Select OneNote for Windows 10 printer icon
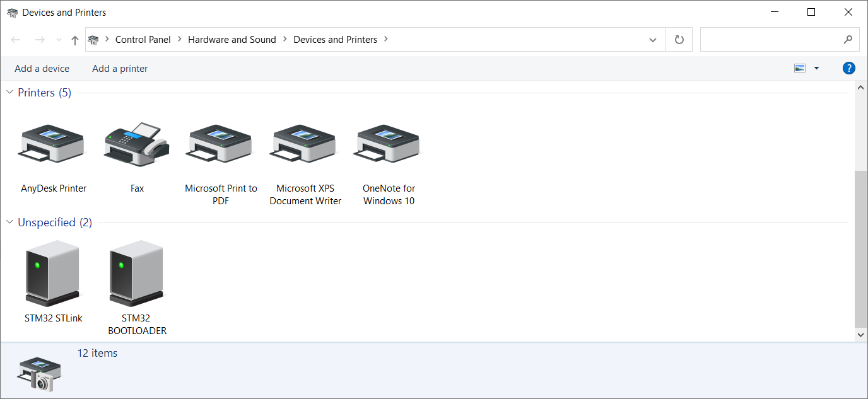The image size is (868, 399). 388,143
